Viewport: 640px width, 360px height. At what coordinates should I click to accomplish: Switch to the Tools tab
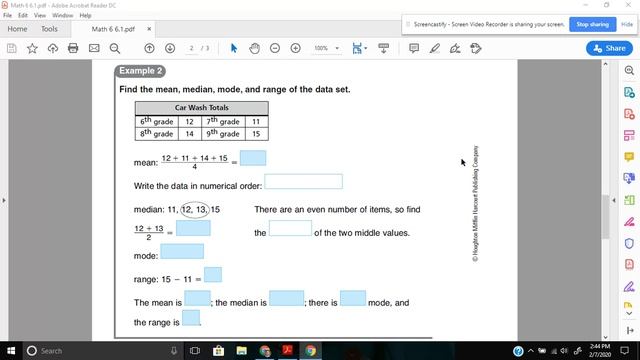click(x=49, y=29)
